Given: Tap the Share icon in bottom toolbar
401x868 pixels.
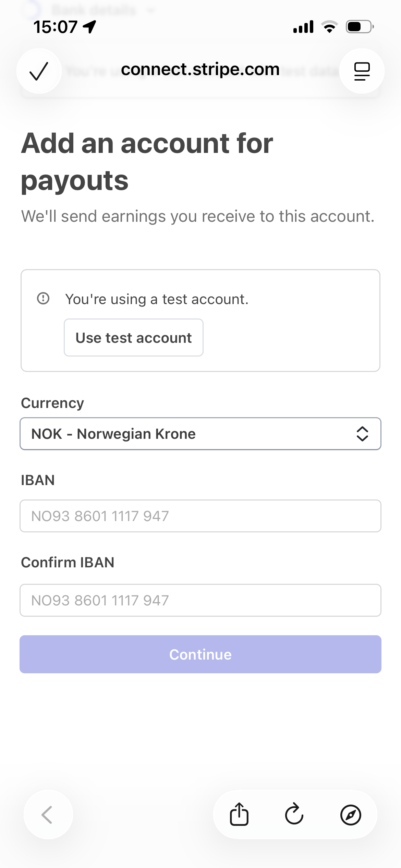Looking at the screenshot, I should tap(239, 814).
